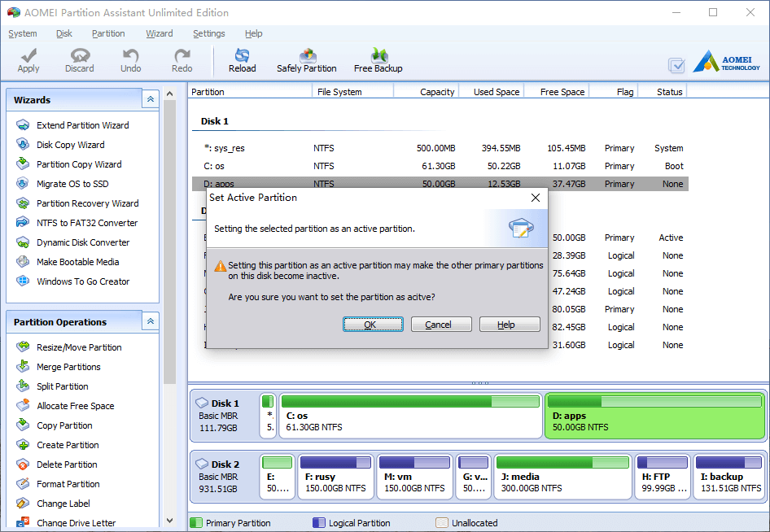
Task: Select F: rusy block on Disk 2
Action: [x=336, y=477]
